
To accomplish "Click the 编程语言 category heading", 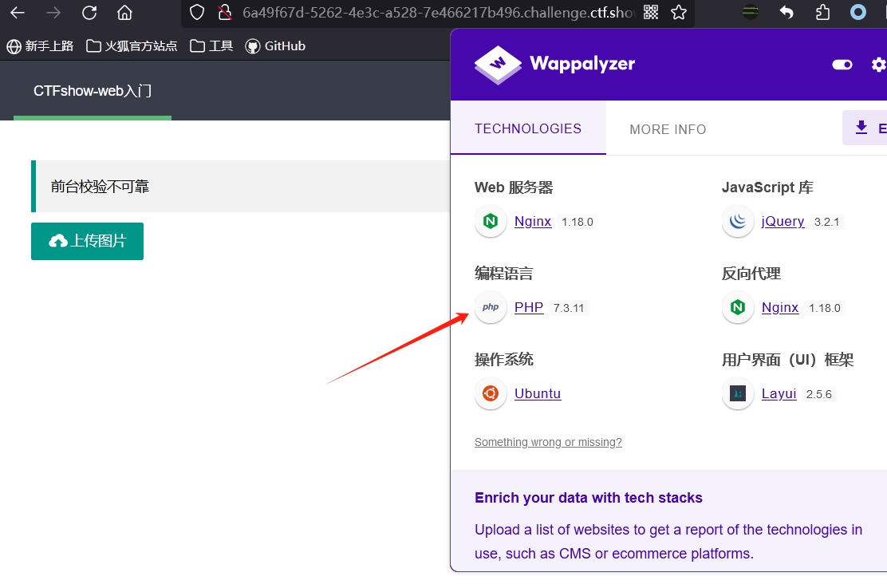I will click(x=504, y=274).
